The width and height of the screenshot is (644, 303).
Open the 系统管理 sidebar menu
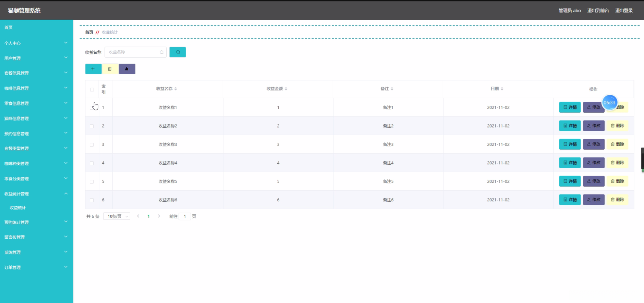[x=37, y=252]
